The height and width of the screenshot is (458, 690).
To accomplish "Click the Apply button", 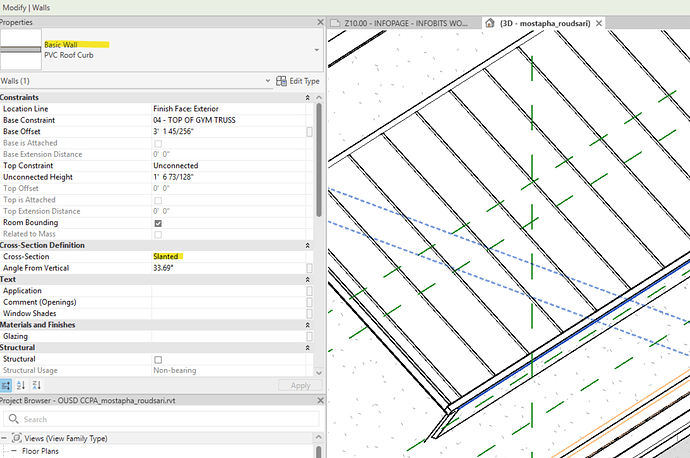I will (300, 385).
